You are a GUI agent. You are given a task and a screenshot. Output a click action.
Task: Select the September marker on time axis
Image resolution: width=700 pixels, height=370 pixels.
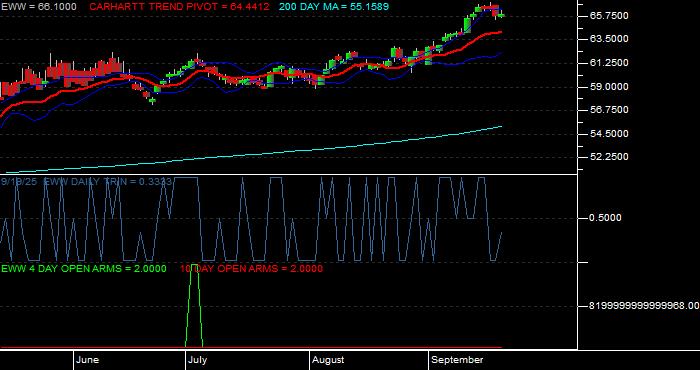458,360
